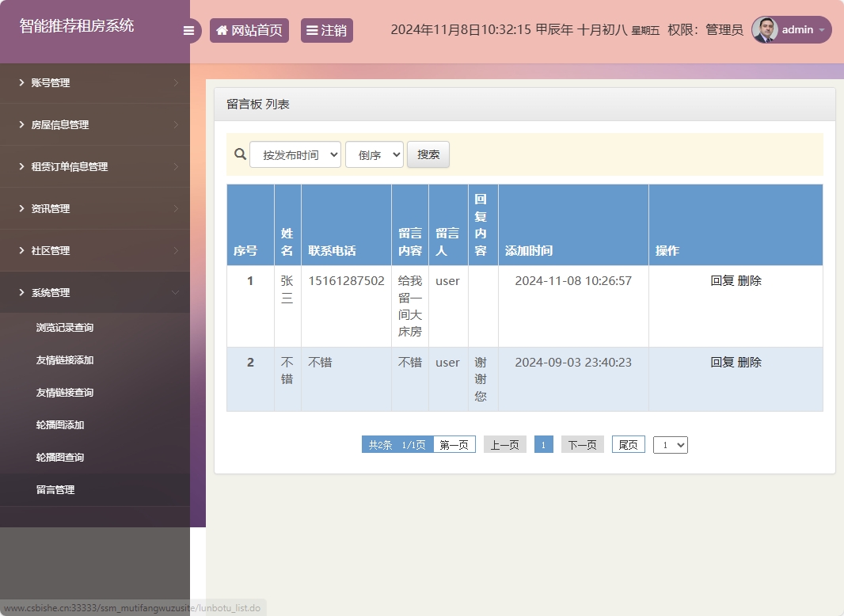
Task: Click the admin avatar picture
Action: click(x=765, y=30)
